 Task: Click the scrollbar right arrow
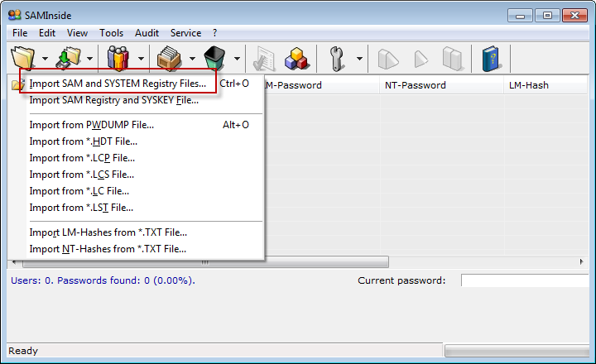pyautogui.click(x=582, y=261)
